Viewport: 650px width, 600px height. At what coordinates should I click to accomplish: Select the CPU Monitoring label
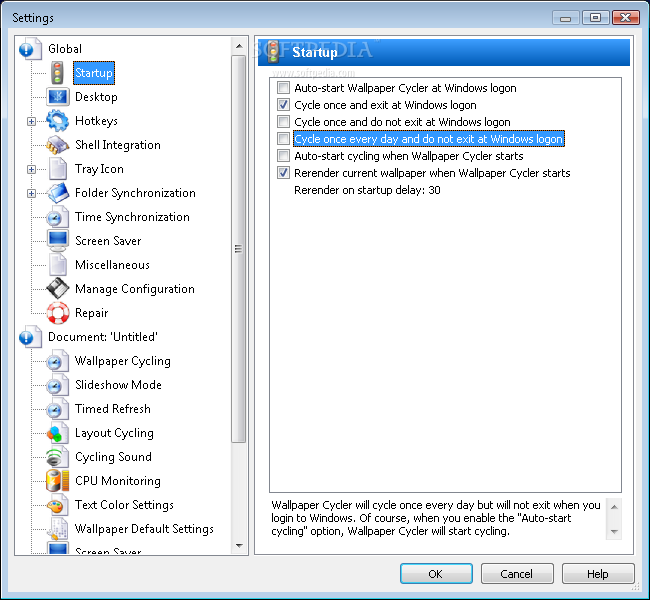pyautogui.click(x=118, y=481)
